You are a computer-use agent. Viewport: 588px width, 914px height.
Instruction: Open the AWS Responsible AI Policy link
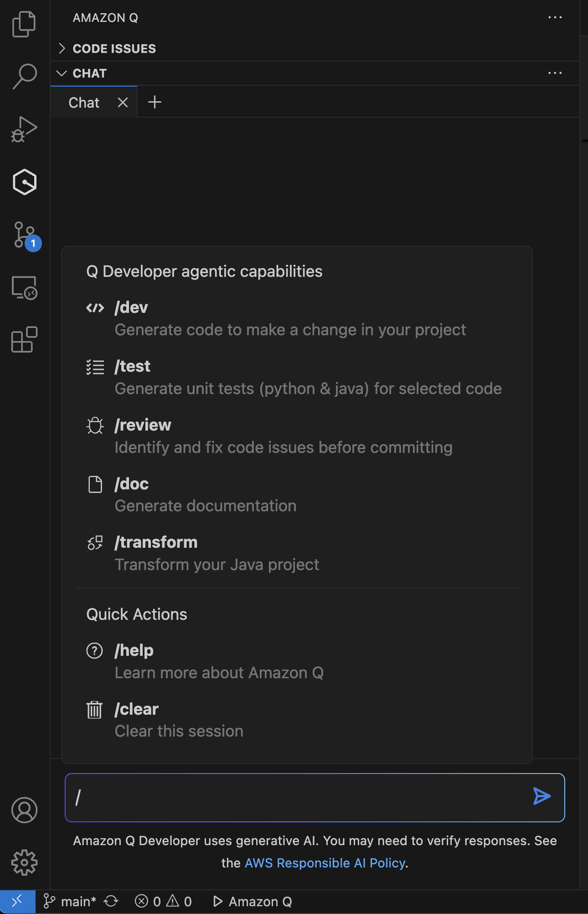[x=325, y=863]
